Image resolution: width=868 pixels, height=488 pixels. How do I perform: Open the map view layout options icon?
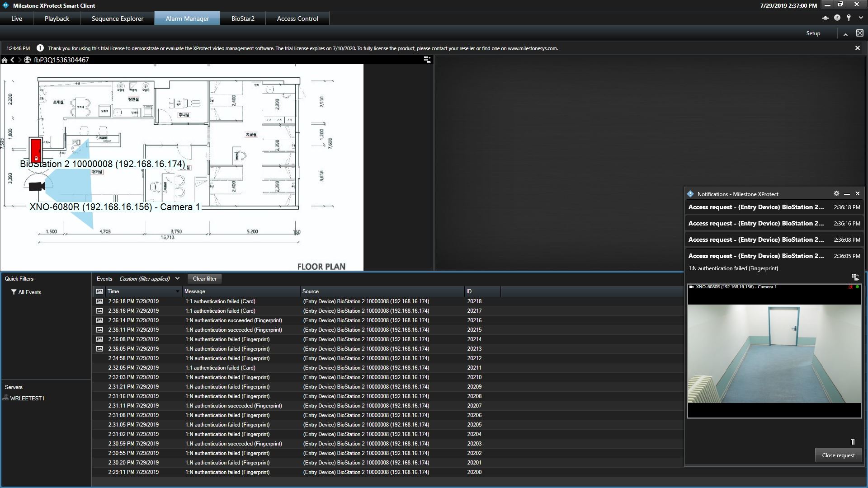tap(427, 60)
